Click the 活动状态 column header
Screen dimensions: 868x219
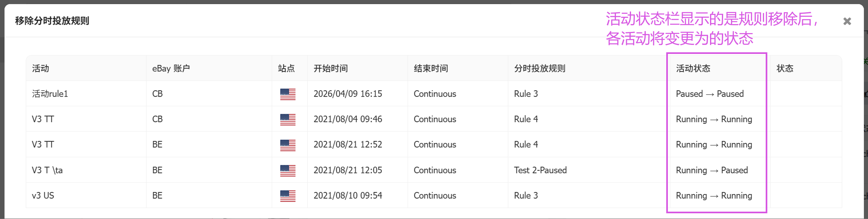693,68
